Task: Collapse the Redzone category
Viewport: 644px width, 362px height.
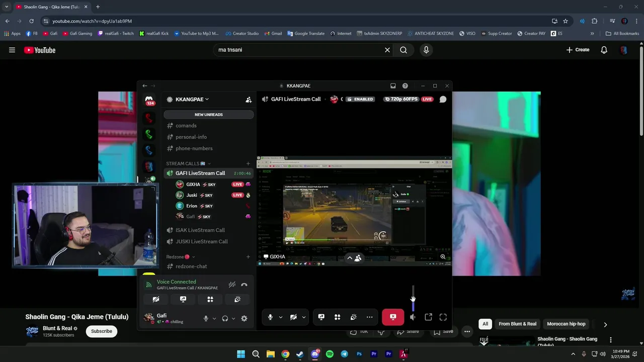Action: [x=181, y=257]
